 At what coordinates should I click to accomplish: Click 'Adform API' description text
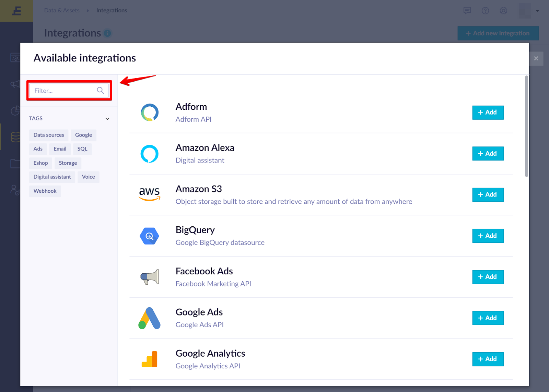coord(194,119)
